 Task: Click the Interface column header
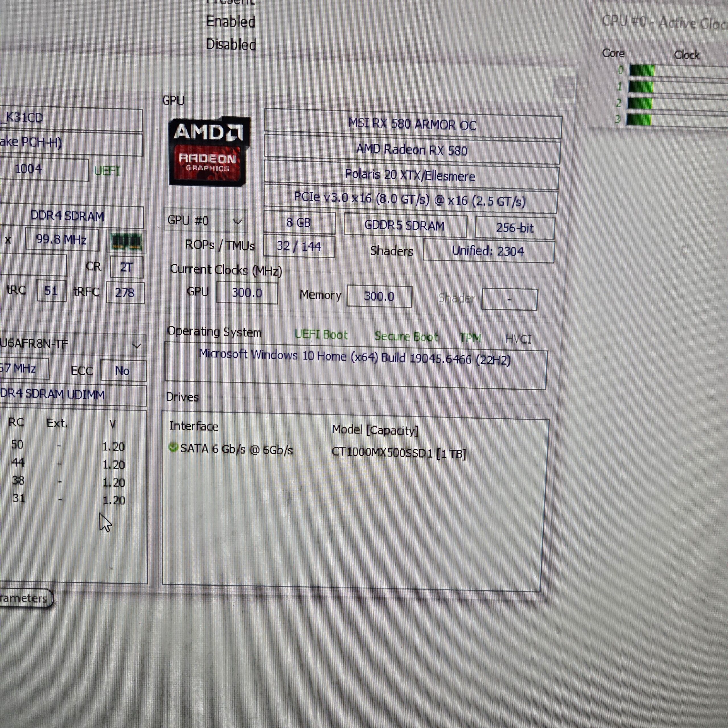click(194, 426)
